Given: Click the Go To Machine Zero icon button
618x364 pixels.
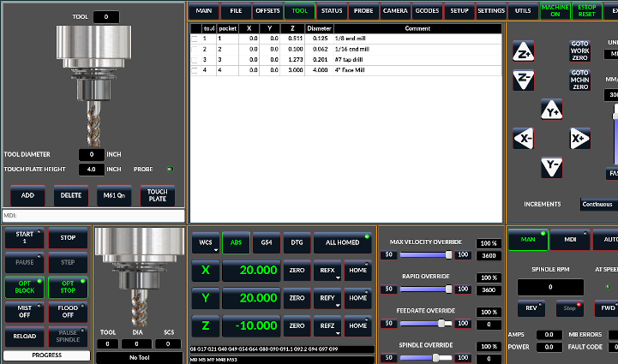Looking at the screenshot, I should pyautogui.click(x=580, y=80).
